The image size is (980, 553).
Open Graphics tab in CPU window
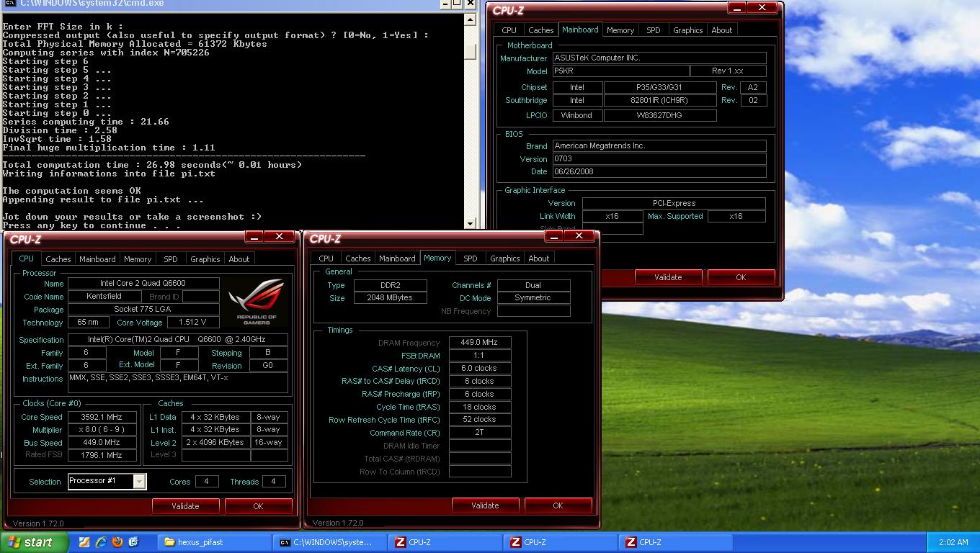205,259
